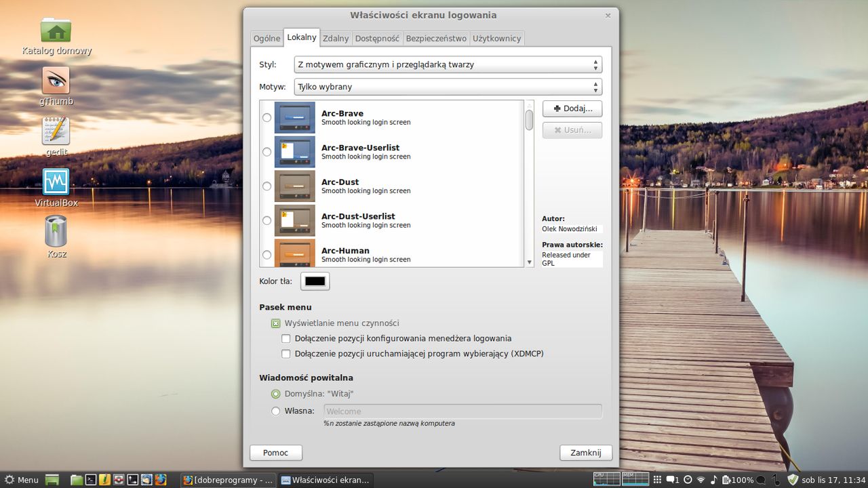868x488 pixels.
Task: Open the dotted grid applet in the tray
Action: click(x=657, y=480)
